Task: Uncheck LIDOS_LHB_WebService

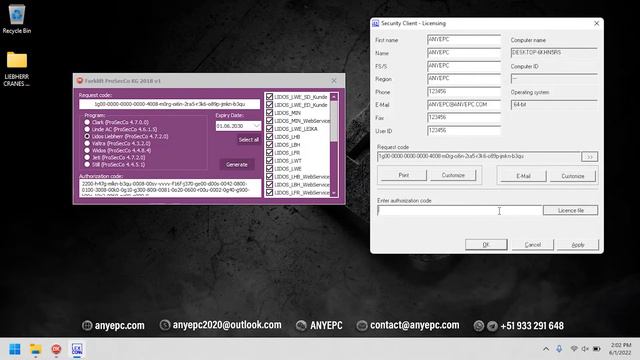Action: (x=269, y=176)
